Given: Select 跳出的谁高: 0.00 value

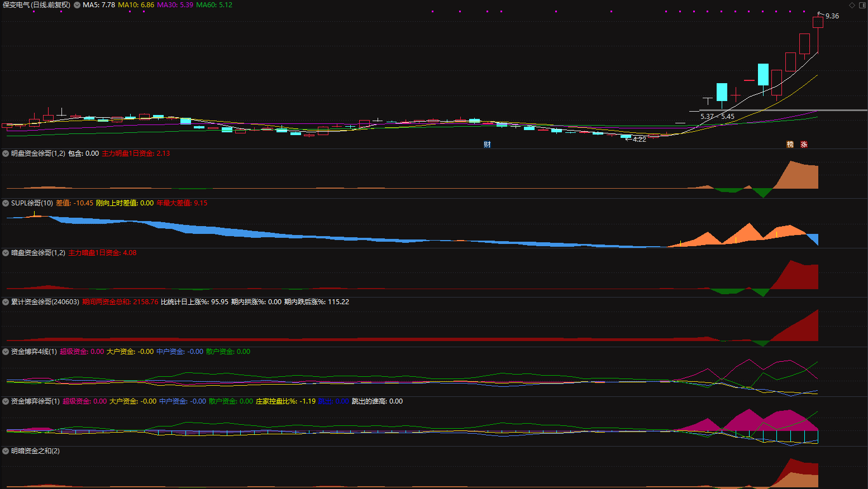Looking at the screenshot, I should [377, 401].
